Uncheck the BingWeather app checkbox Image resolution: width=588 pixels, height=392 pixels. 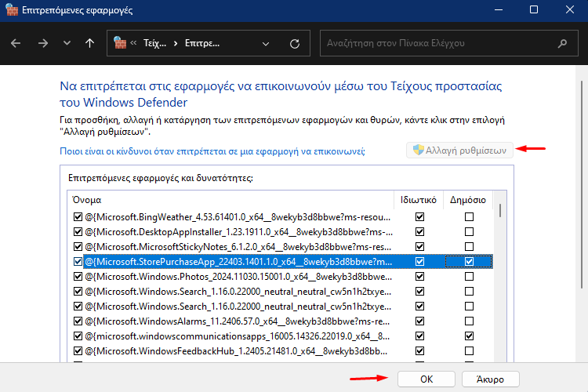(78, 217)
